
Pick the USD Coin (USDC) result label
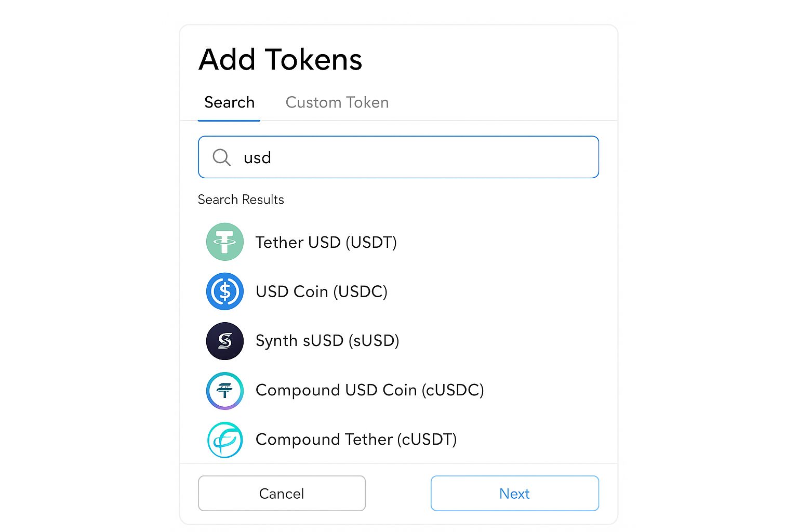(322, 291)
